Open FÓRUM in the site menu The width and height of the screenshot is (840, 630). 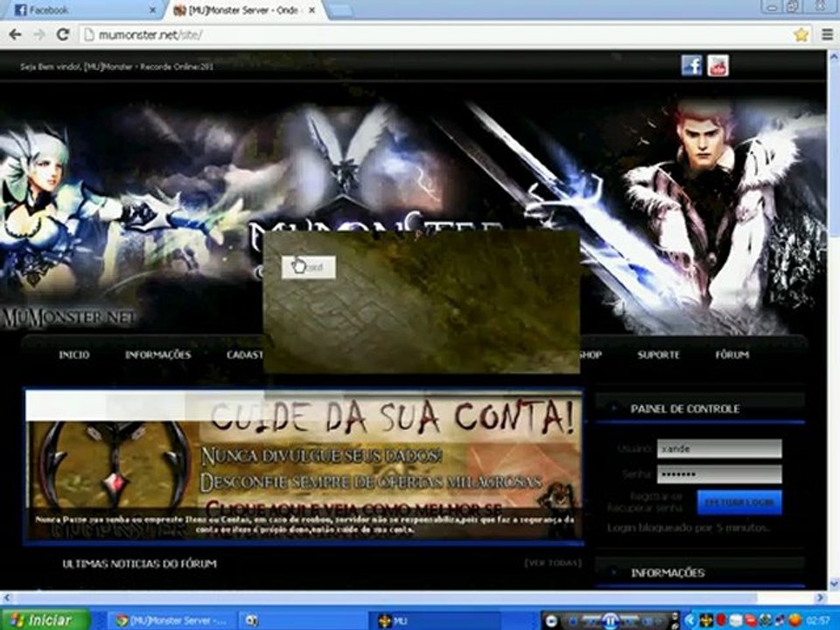tap(731, 354)
